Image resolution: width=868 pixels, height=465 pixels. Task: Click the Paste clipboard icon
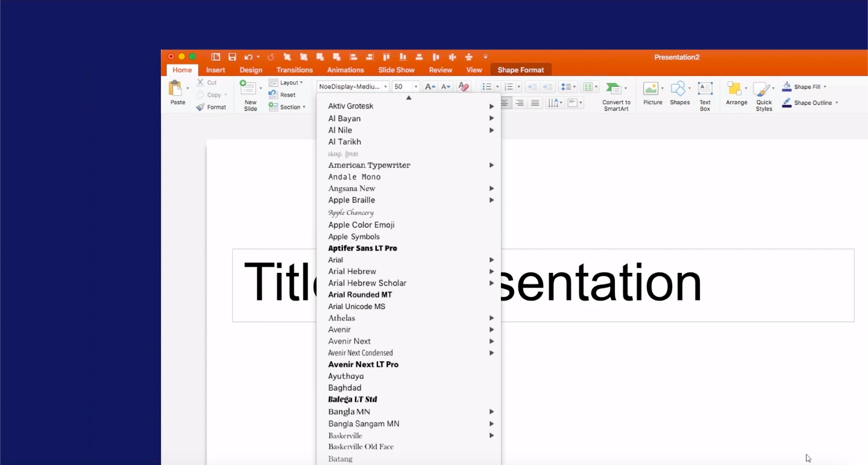coord(176,89)
